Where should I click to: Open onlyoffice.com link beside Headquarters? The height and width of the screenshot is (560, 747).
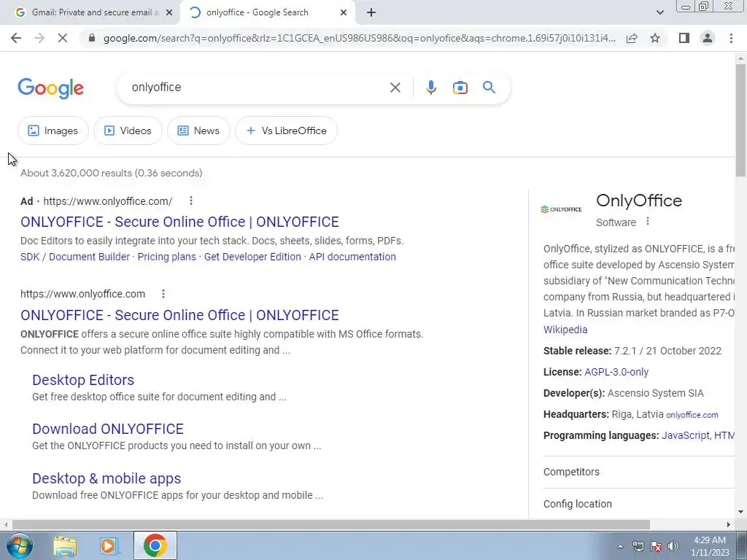692,415
